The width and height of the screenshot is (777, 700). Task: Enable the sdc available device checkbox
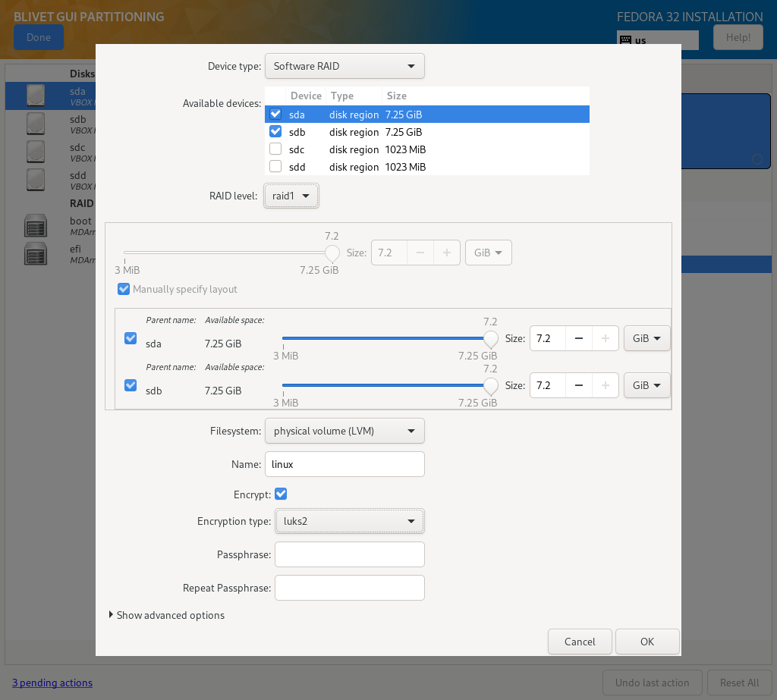coord(275,149)
